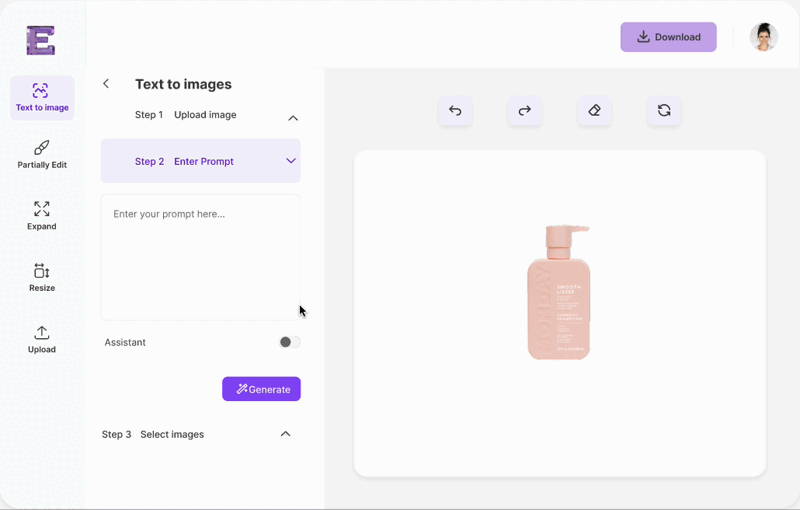Image resolution: width=800 pixels, height=510 pixels.
Task: Expand Step 1 Upload image chevron
Action: (x=293, y=118)
